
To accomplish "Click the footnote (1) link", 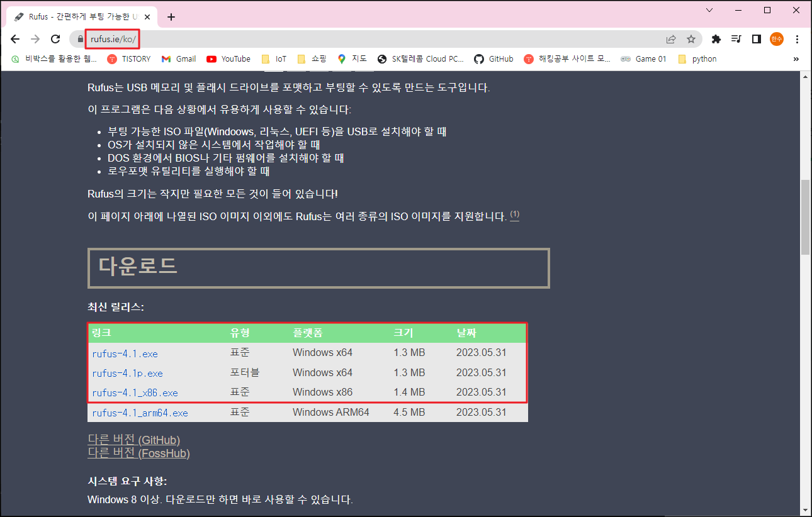I will [x=515, y=215].
